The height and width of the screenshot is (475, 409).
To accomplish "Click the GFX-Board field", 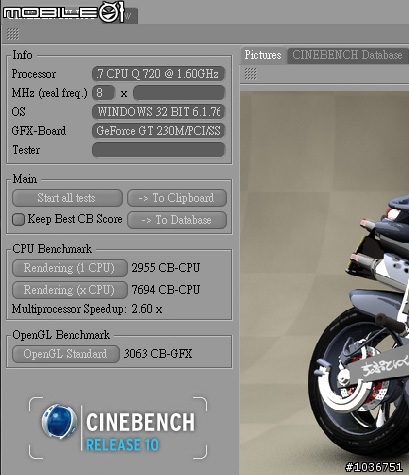I will (158, 131).
